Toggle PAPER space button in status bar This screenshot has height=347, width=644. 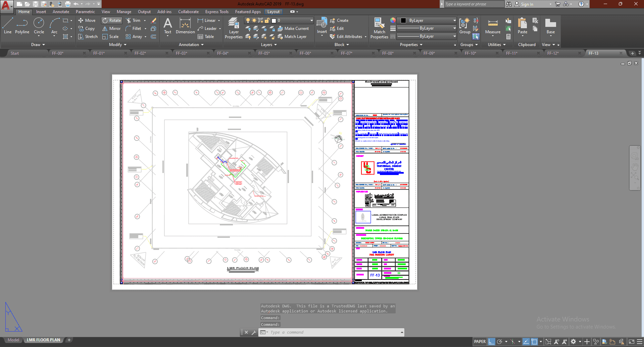click(x=480, y=342)
